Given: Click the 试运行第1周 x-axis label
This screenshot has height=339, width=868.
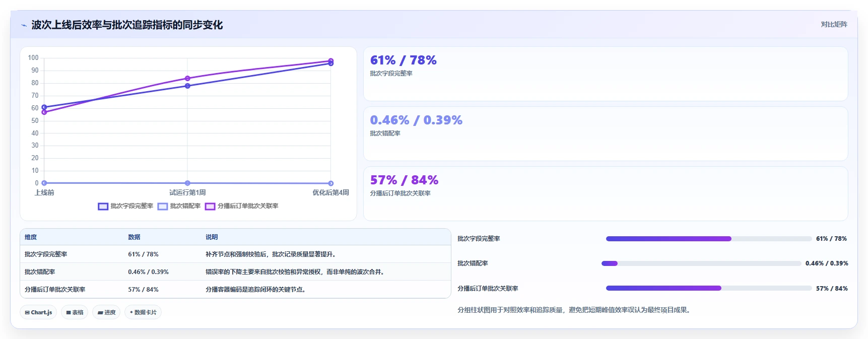Looking at the screenshot, I should pyautogui.click(x=187, y=193).
